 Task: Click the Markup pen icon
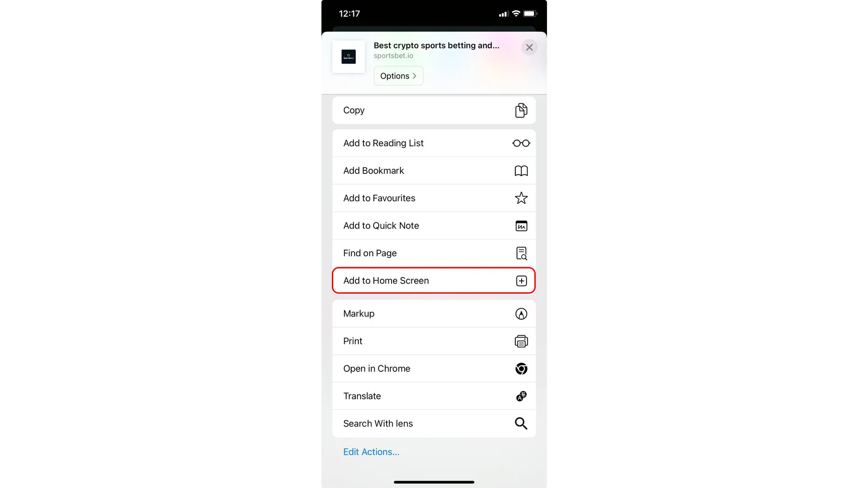tap(521, 314)
